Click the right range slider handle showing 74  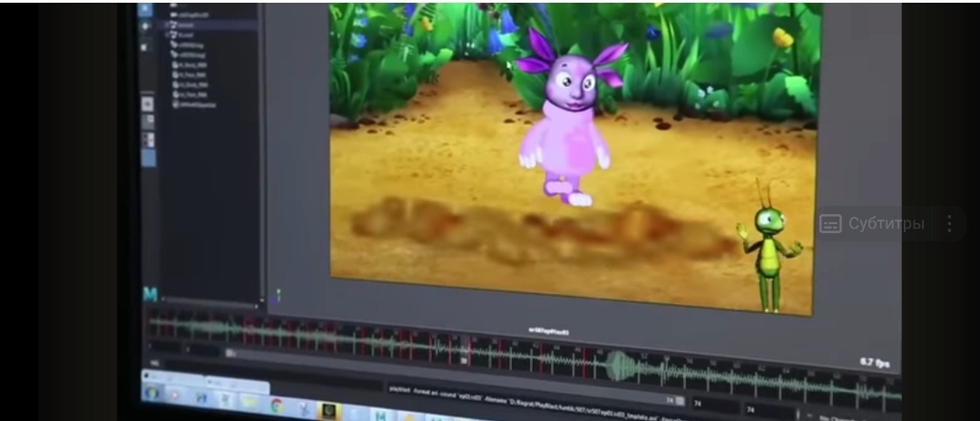(680, 401)
